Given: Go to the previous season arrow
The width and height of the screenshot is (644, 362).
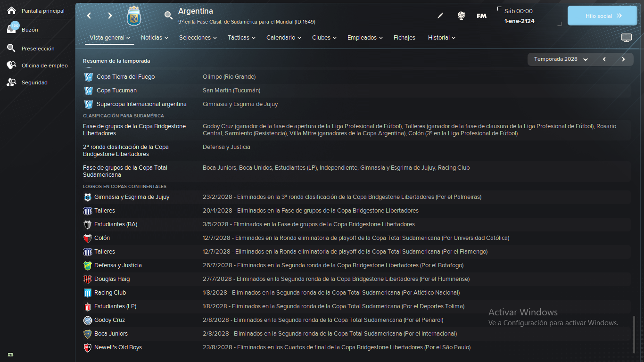Looking at the screenshot, I should coord(604,59).
